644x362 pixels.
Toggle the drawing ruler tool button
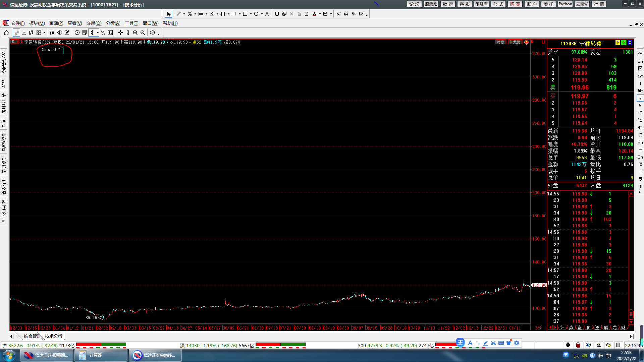click(x=16, y=33)
